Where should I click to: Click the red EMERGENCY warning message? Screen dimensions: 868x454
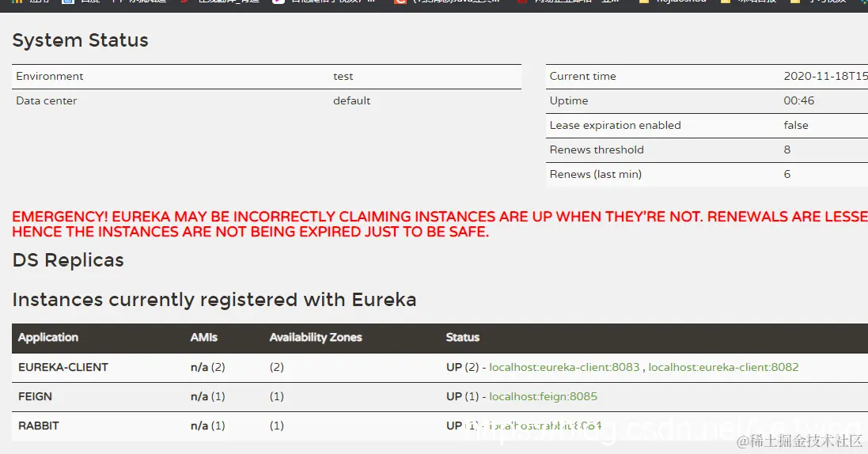point(440,225)
